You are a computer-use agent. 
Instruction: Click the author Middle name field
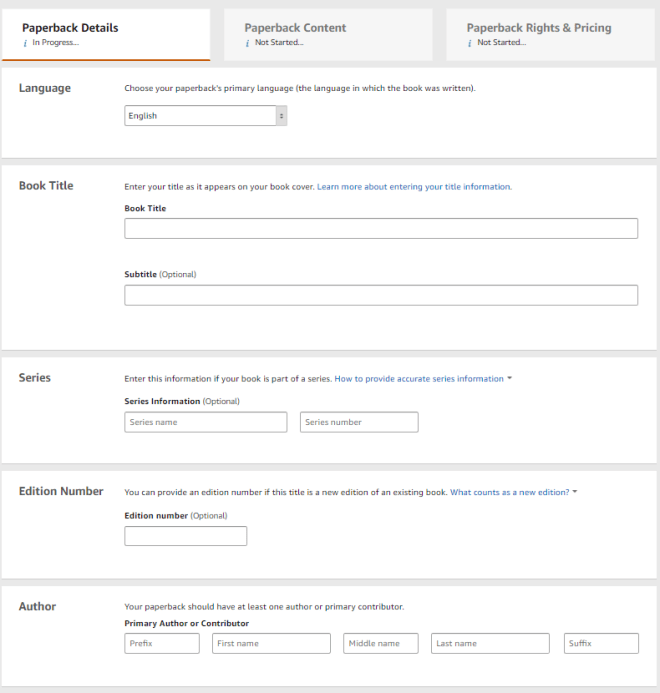[x=380, y=643]
